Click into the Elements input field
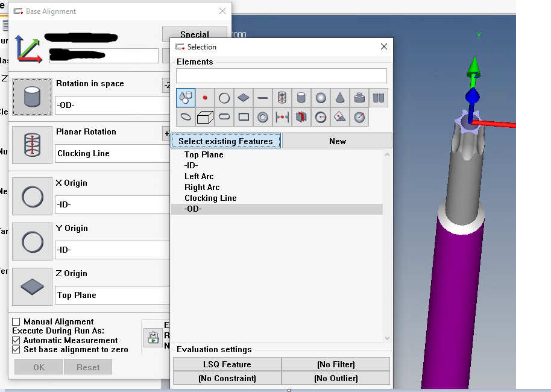 [282, 75]
